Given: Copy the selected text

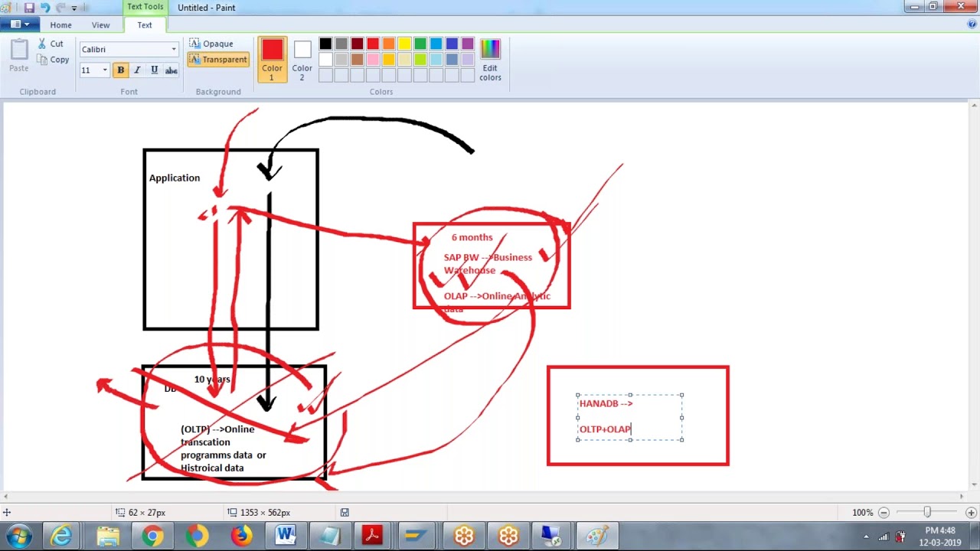Looking at the screenshot, I should (x=53, y=60).
